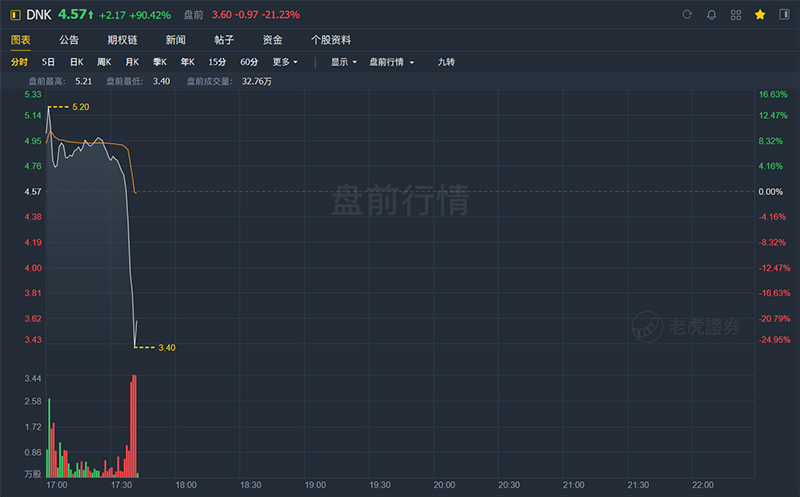
Task: Toggle the 九转 indicator
Action: 446,62
